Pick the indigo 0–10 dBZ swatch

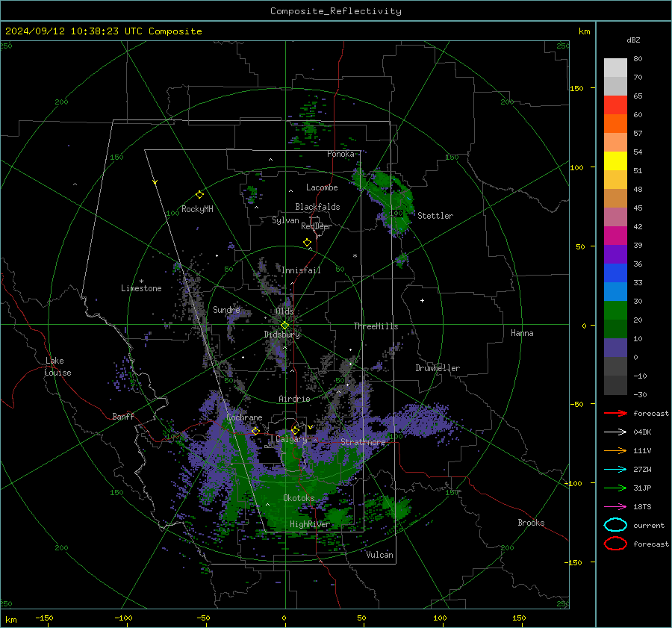615,348
